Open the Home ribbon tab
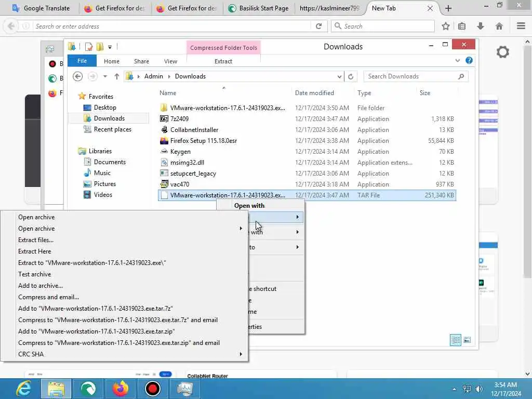 point(112,61)
